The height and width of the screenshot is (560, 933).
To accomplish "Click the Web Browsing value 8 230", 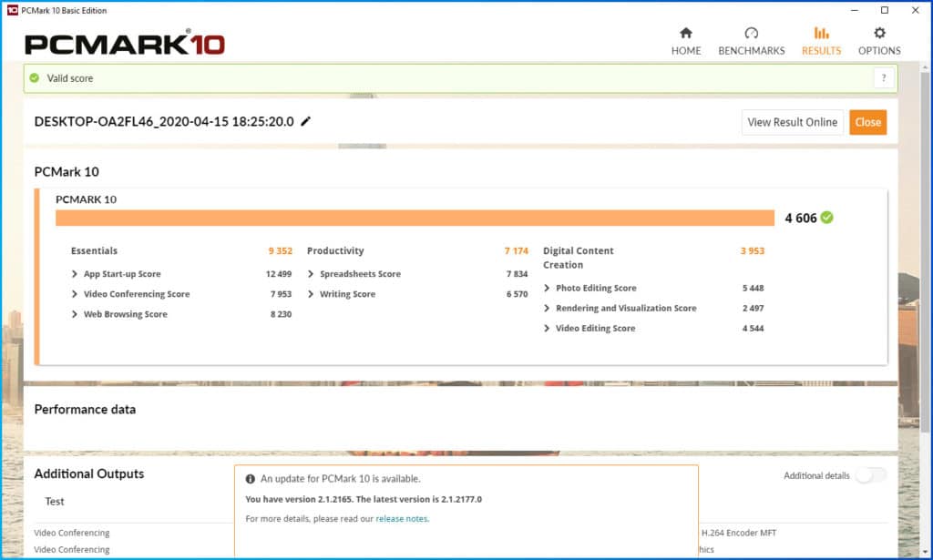I will coord(281,314).
